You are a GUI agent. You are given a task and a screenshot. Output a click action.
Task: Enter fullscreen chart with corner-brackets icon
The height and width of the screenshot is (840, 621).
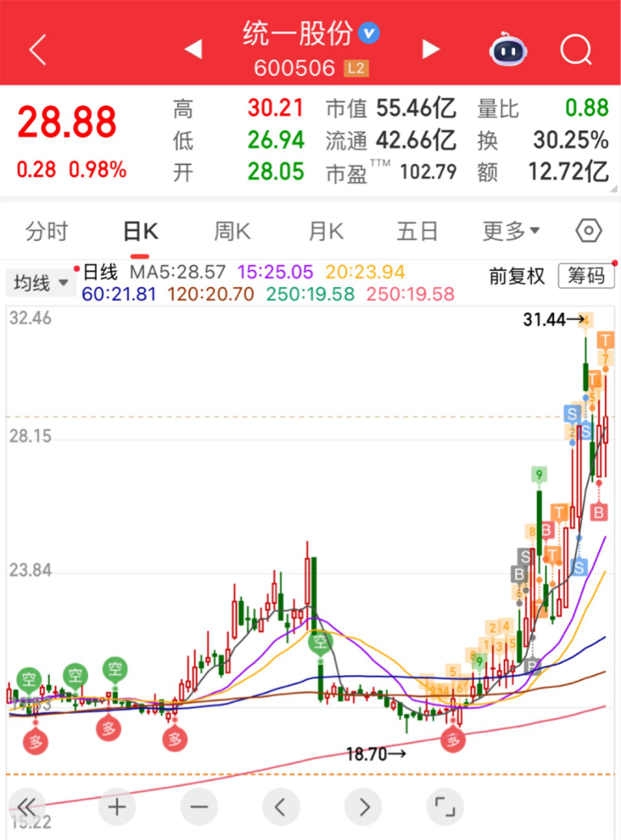445,806
